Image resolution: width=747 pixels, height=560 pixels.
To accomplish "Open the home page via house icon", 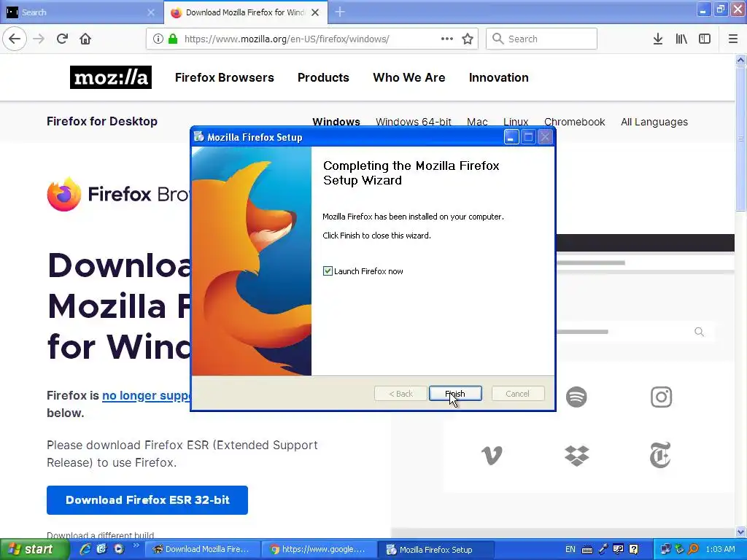I will [x=85, y=39].
